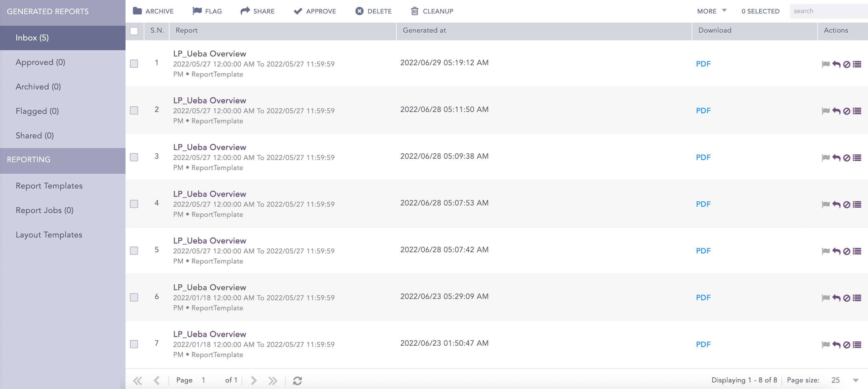
Task: Click the Delete toolbar button
Action: pos(373,11)
